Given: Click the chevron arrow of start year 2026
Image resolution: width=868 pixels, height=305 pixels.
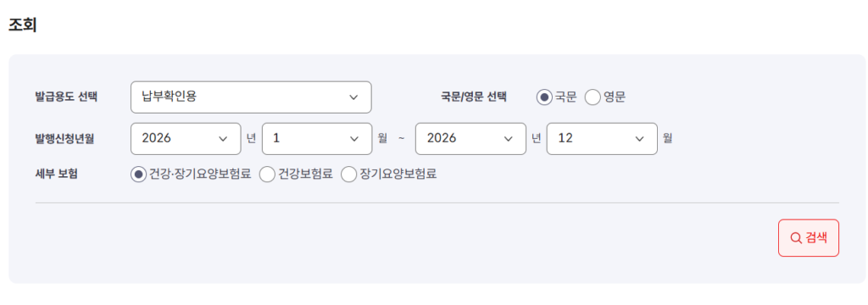Looking at the screenshot, I should pos(223,138).
